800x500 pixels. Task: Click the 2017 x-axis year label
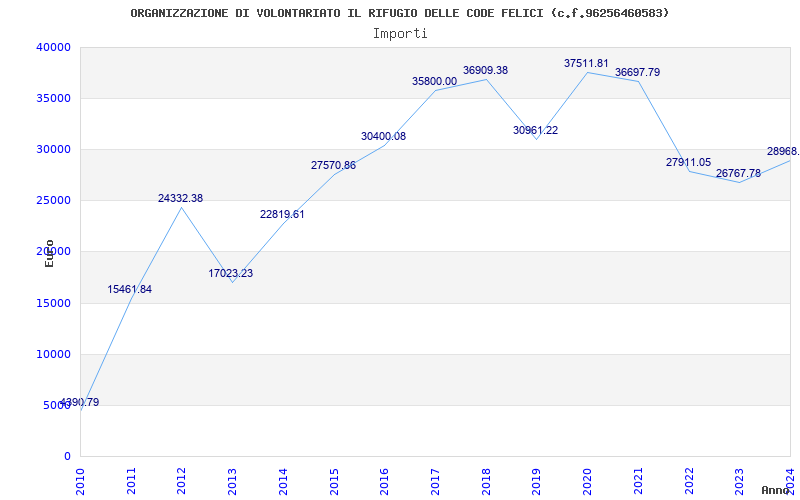click(435, 482)
